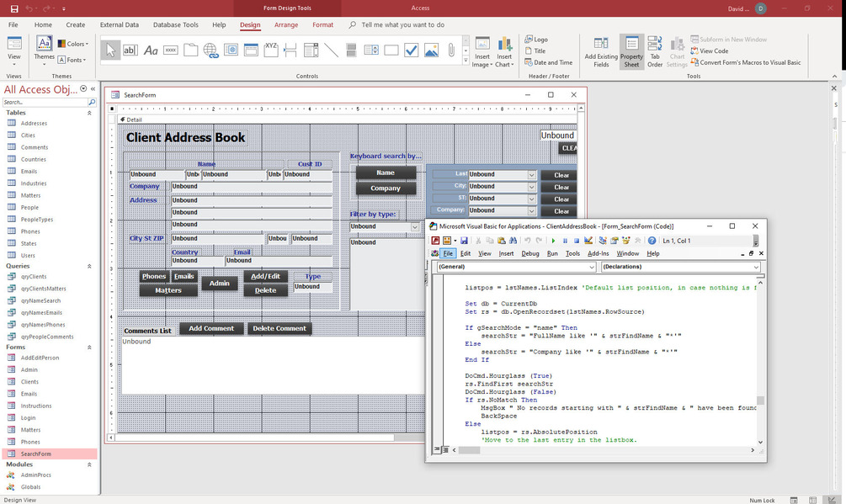
Task: Click the Delete Comment button on form
Action: pos(279,328)
